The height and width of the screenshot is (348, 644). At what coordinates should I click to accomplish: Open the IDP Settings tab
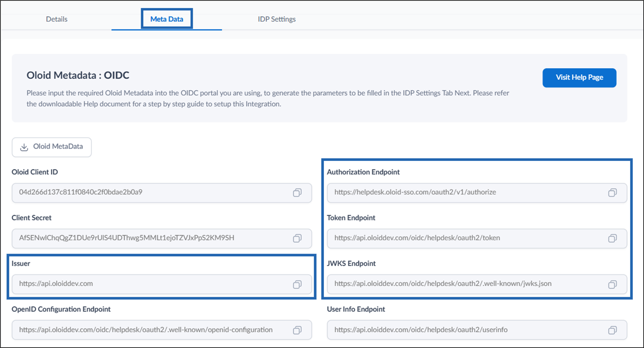tap(277, 19)
